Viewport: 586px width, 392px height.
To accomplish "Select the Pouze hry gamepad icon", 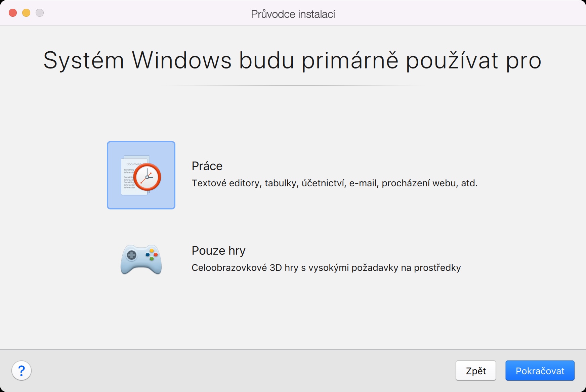I will coord(141,259).
